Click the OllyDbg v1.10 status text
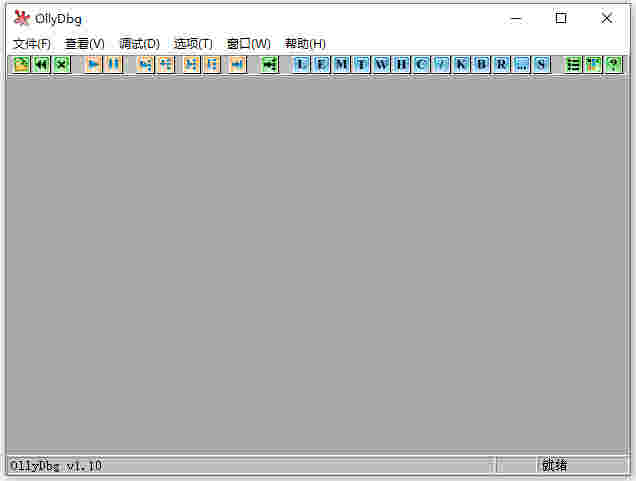The width and height of the screenshot is (636, 481). click(x=56, y=466)
